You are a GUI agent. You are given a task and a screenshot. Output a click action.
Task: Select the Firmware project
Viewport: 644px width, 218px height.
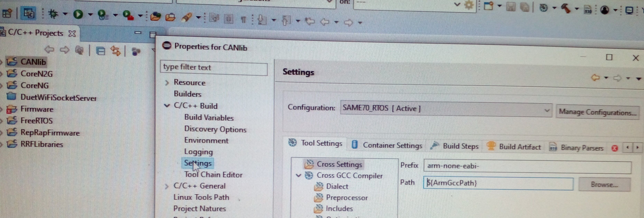click(37, 109)
